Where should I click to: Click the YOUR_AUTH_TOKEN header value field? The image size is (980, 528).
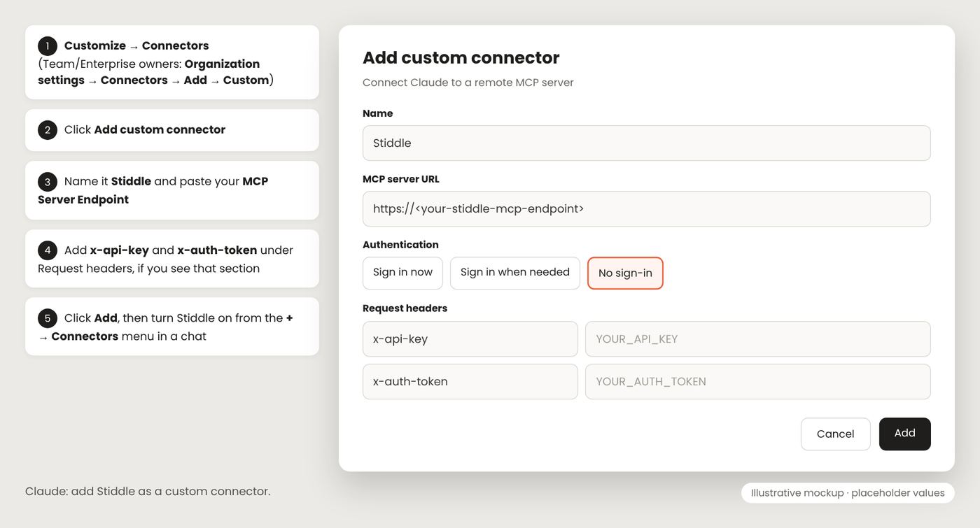[758, 382]
